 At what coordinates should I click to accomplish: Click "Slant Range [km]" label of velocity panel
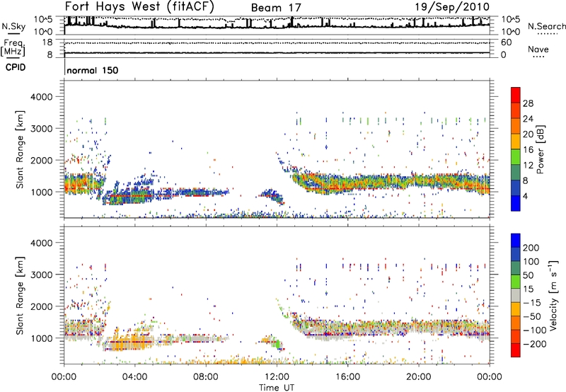[x=20, y=296]
